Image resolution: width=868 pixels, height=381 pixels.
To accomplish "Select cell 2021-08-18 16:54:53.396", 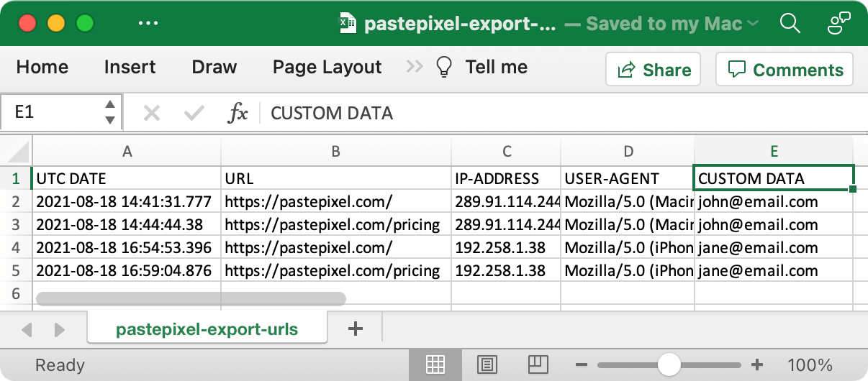I will point(127,247).
